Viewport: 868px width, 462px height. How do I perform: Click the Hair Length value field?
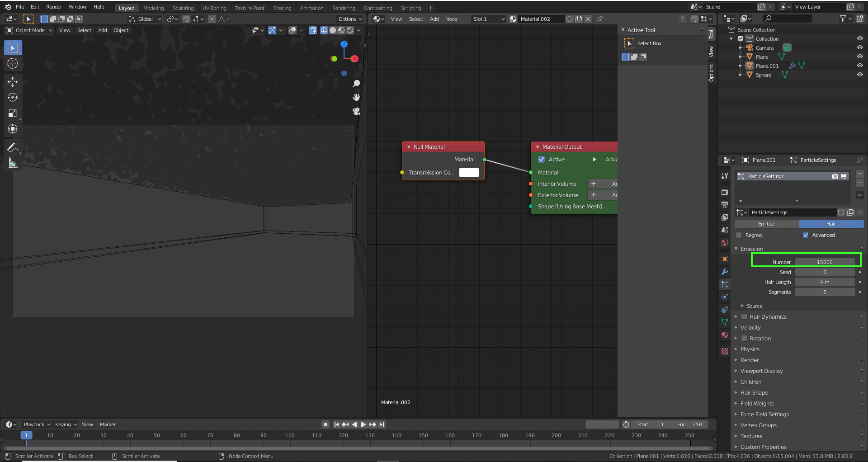click(x=824, y=282)
